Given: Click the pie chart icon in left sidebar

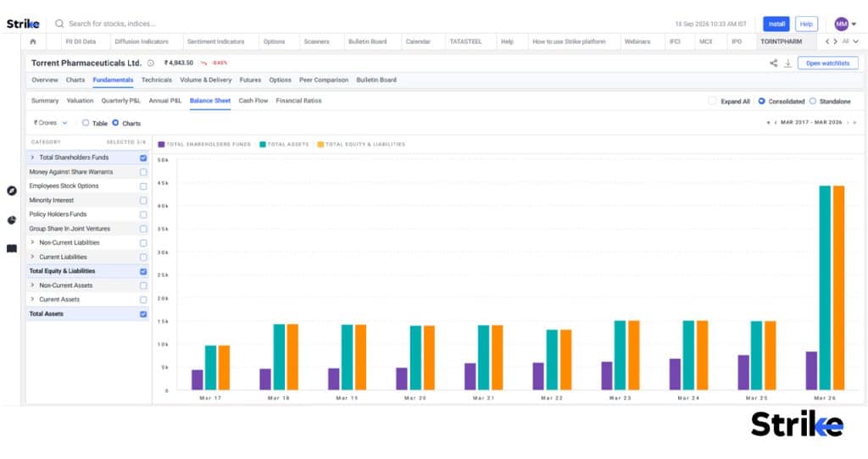Looking at the screenshot, I should (x=12, y=220).
